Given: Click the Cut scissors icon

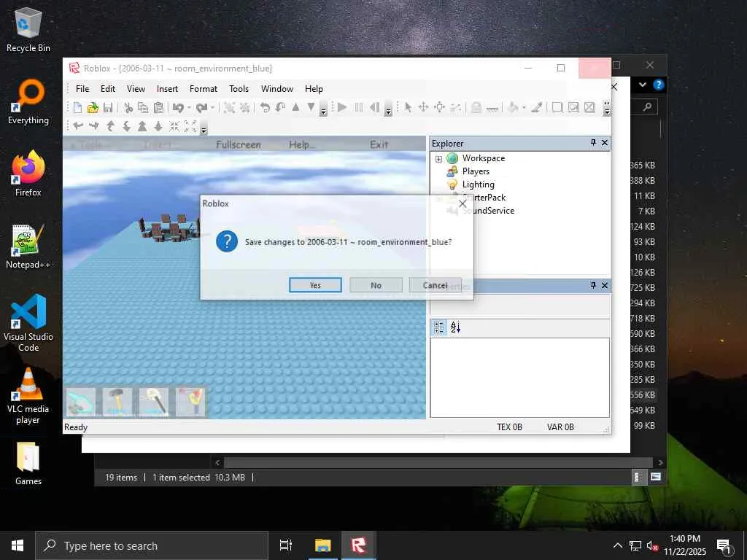Looking at the screenshot, I should pyautogui.click(x=128, y=108).
